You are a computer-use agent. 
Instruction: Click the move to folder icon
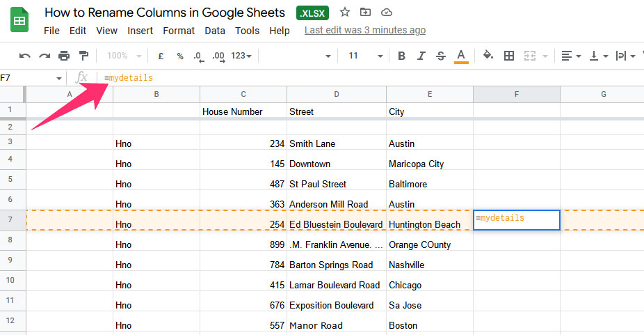tap(365, 13)
